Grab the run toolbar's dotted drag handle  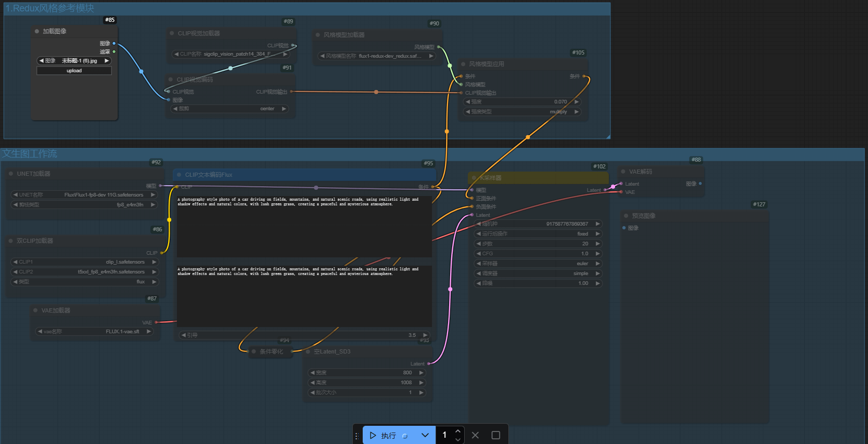pos(356,436)
